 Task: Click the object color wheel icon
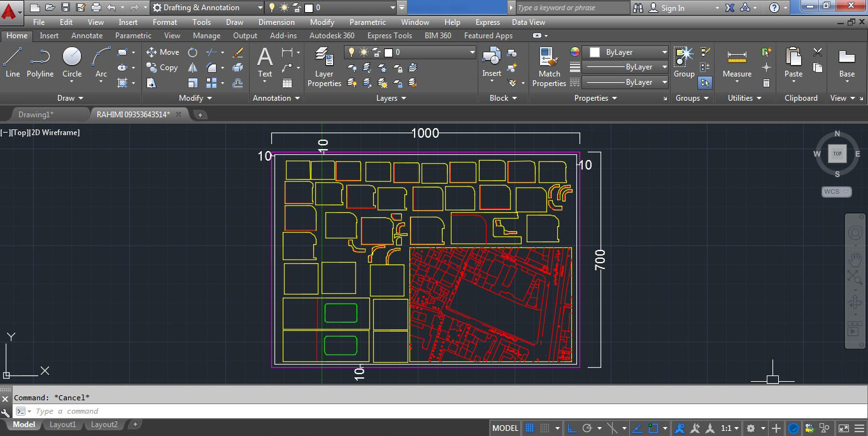(x=575, y=52)
